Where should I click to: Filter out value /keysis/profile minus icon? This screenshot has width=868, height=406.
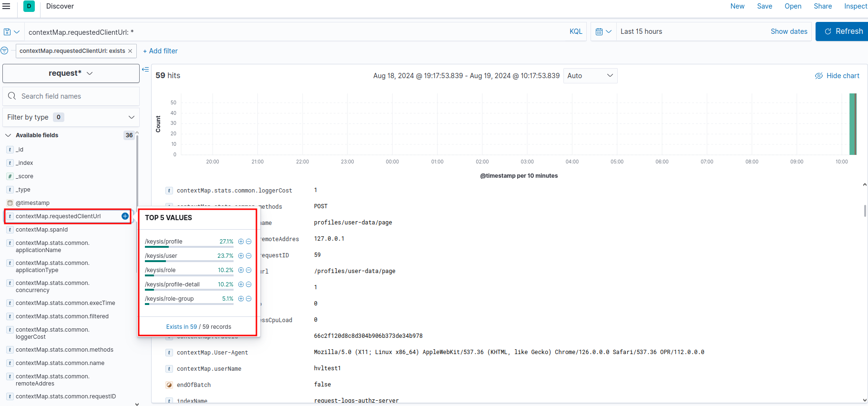[248, 242]
